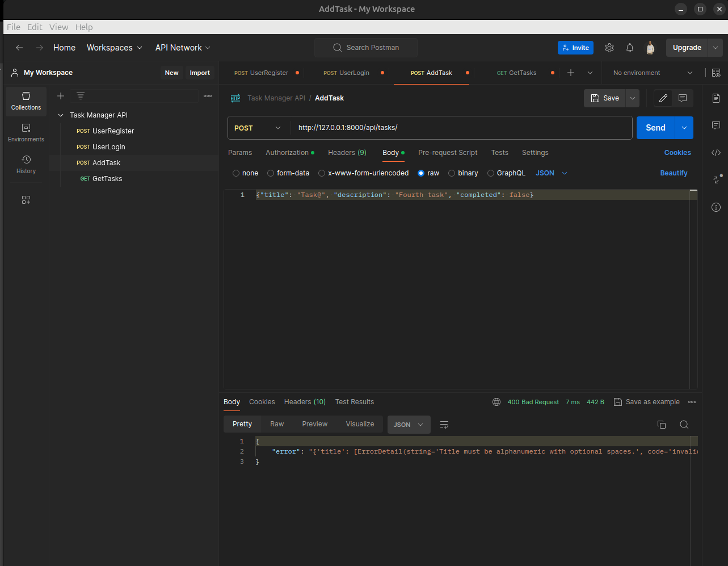The image size is (728, 566).
Task: Open the HTTP method POST dropdown
Action: pos(259,128)
